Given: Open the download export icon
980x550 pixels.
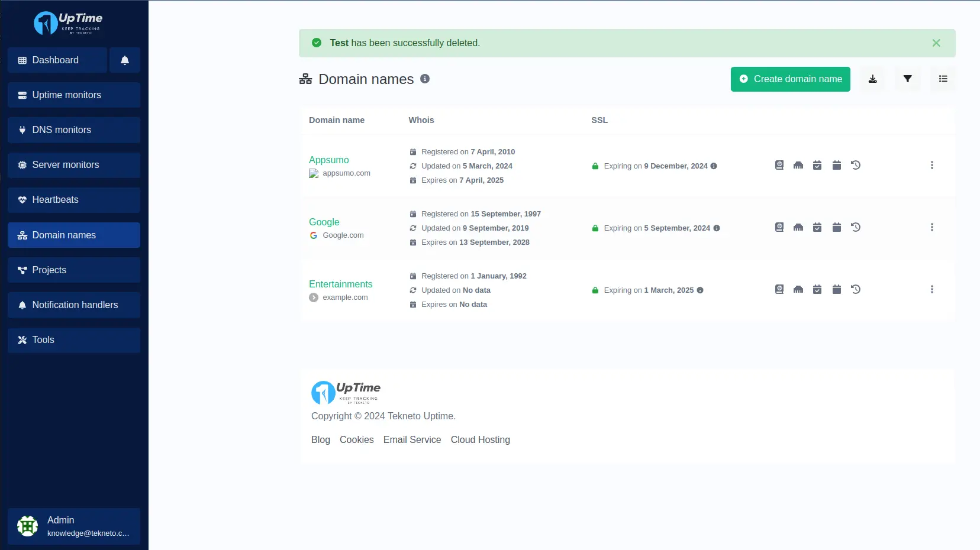Looking at the screenshot, I should (x=872, y=79).
